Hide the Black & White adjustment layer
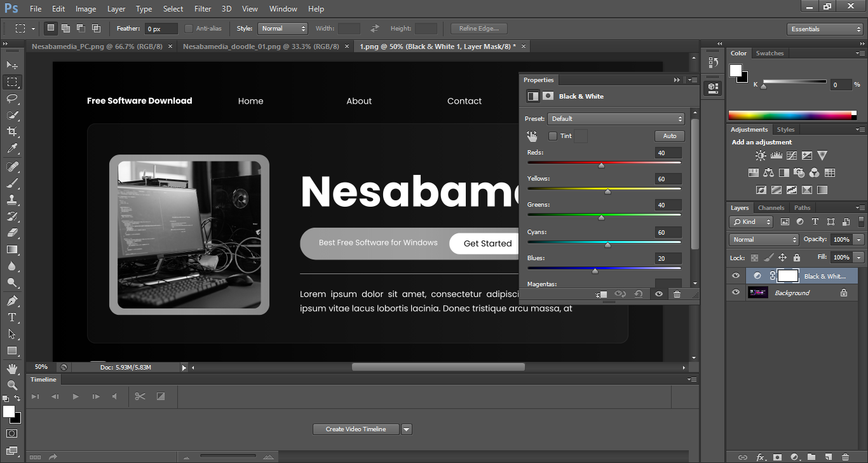Screen dimensions: 868x463 (x=736, y=275)
